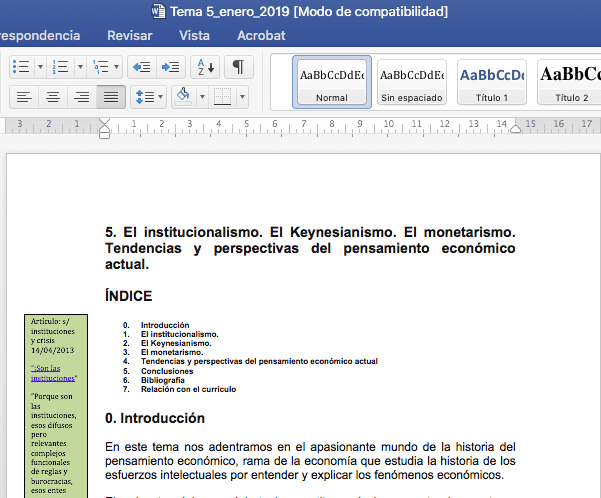Click the '0. Introducción' heading
Image resolution: width=601 pixels, height=498 pixels.
[155, 418]
